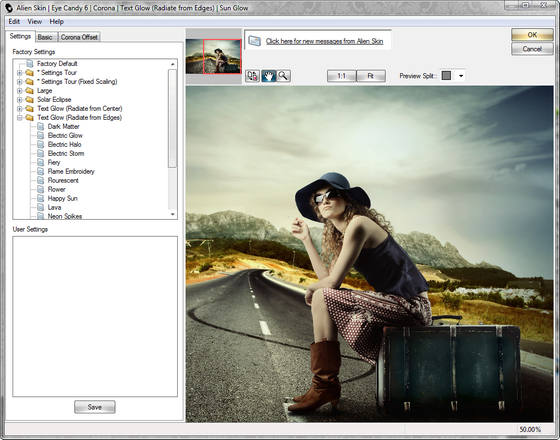
Task: Expand Text Glow (Radiate from Center) folder
Action: click(x=20, y=109)
